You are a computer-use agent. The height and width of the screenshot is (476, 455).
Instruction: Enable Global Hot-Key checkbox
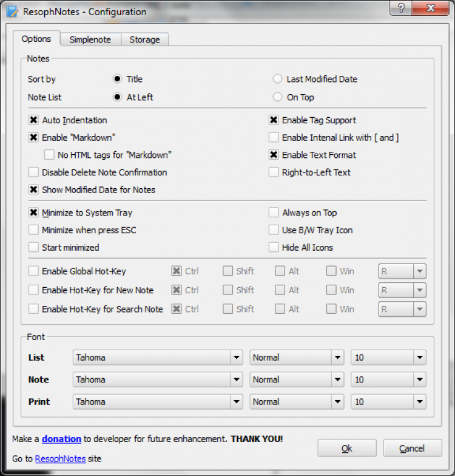34,271
